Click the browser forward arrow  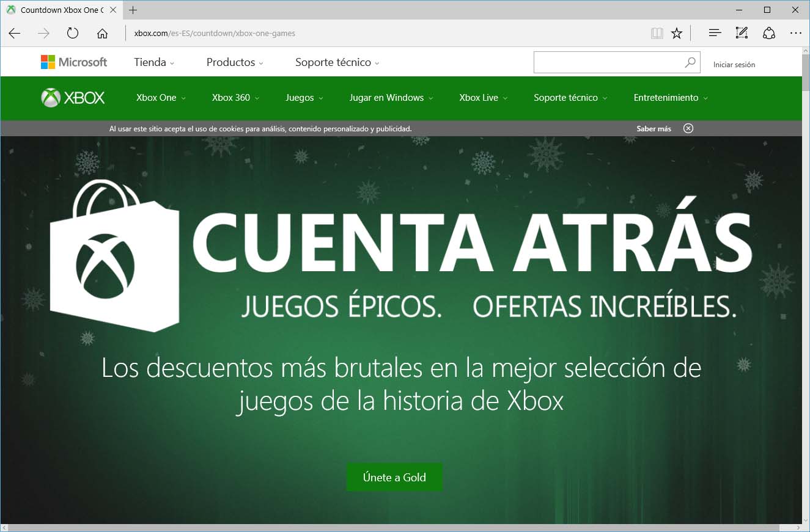(x=43, y=33)
